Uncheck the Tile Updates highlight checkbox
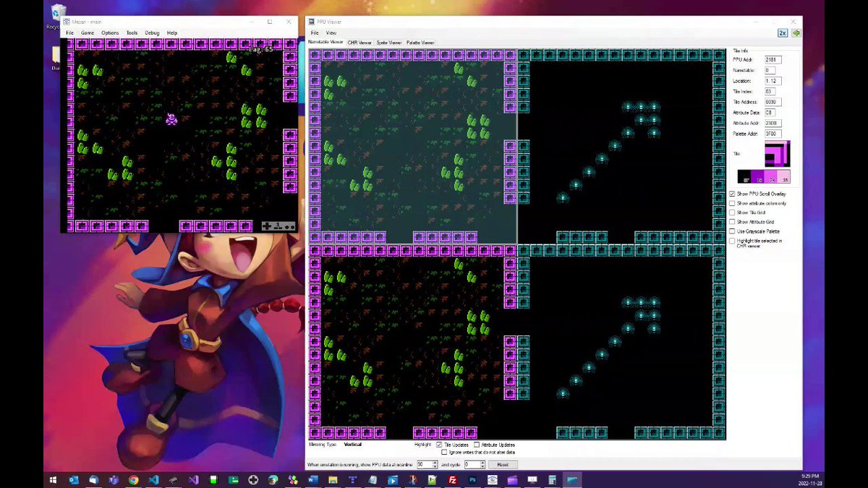The height and width of the screenshot is (488, 868). [x=439, y=445]
